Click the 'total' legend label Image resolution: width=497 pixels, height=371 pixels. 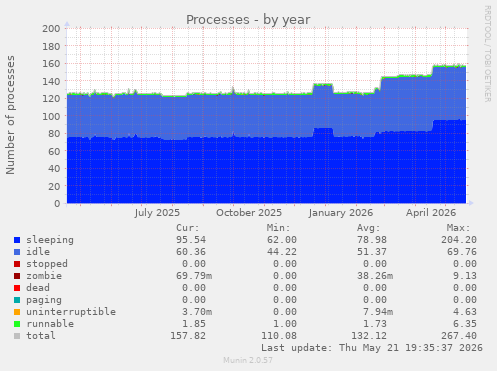(x=41, y=336)
